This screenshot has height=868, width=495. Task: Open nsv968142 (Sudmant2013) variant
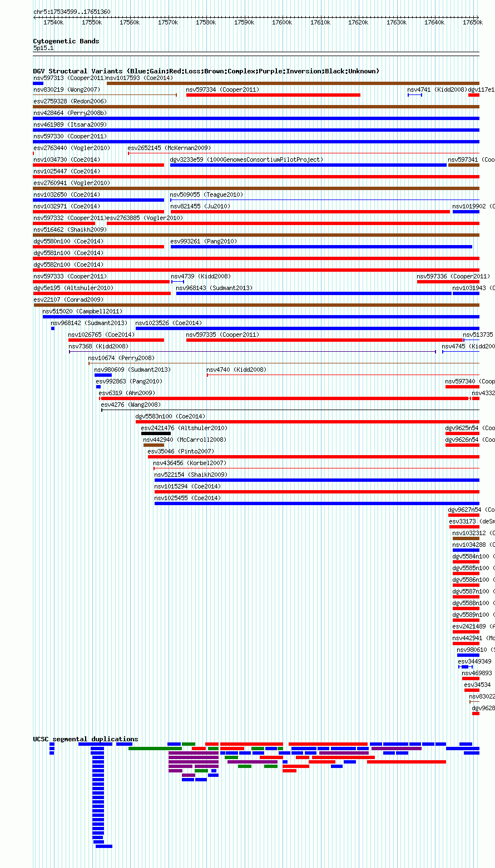pyautogui.click(x=53, y=328)
